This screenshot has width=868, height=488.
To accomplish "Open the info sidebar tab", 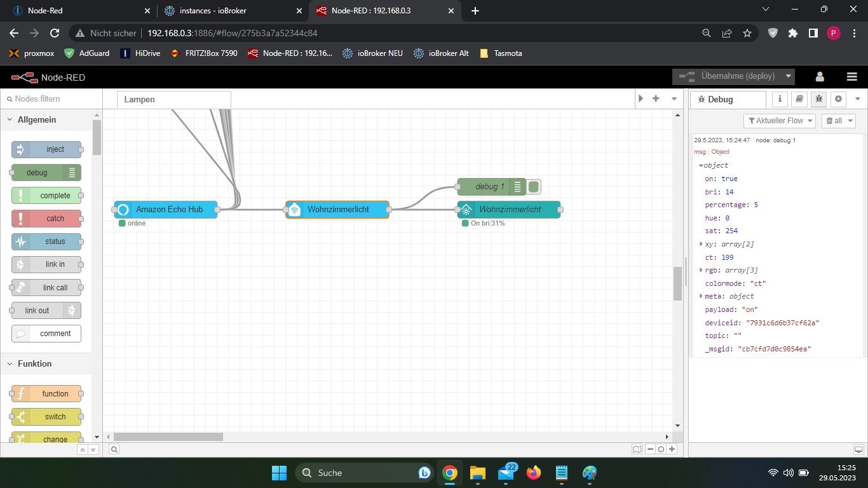I will click(780, 99).
